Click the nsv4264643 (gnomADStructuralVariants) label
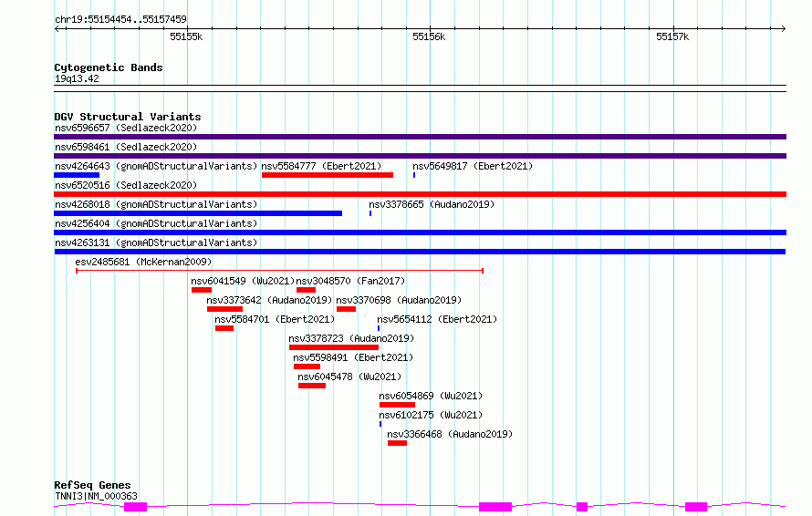This screenshot has width=812, height=516. 156,166
